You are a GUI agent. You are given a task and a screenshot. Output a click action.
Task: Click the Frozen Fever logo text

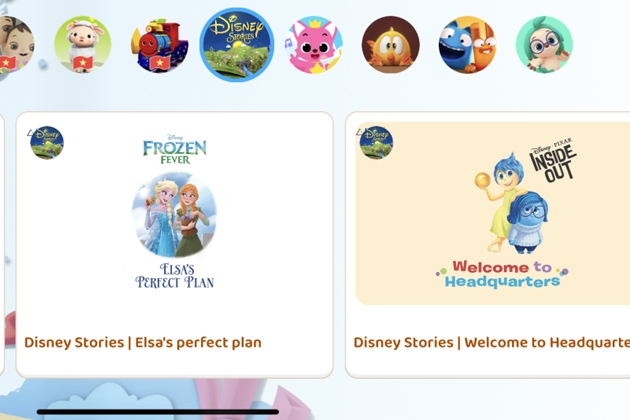coord(174,150)
